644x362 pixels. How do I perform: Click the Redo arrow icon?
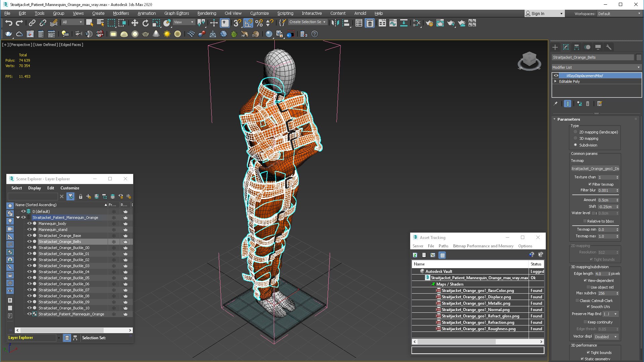tap(19, 23)
